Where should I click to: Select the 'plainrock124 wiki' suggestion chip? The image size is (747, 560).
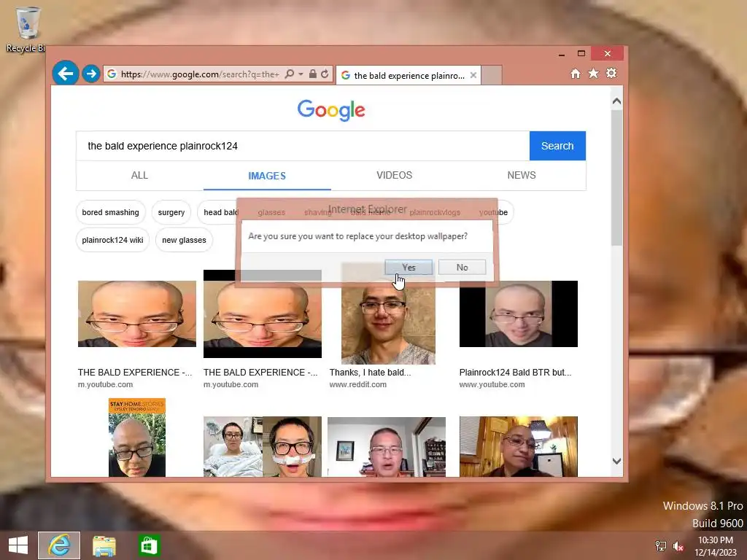pos(112,240)
